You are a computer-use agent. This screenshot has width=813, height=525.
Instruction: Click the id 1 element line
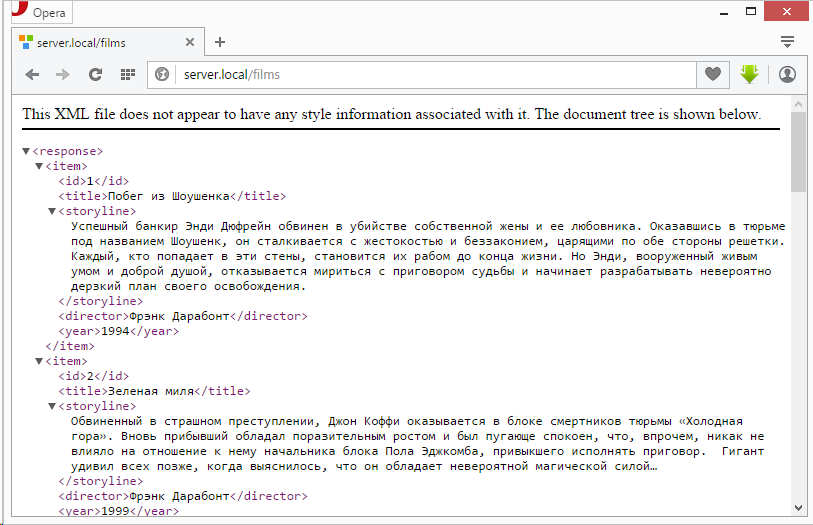93,181
